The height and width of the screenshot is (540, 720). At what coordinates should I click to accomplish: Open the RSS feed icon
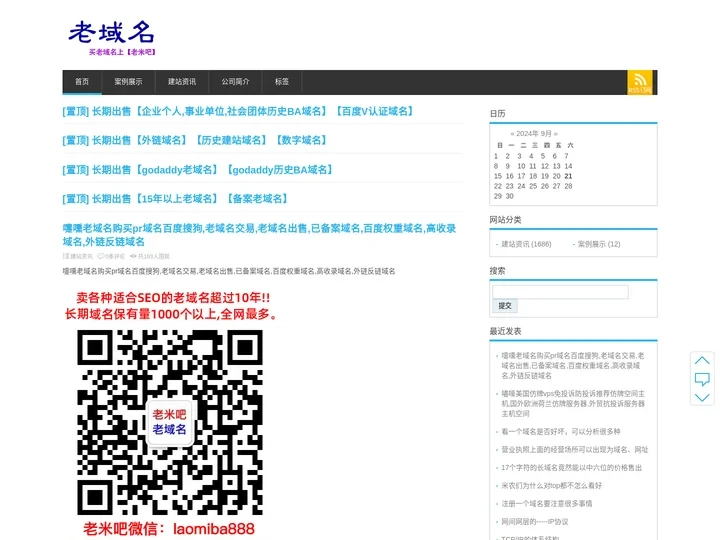click(x=640, y=82)
